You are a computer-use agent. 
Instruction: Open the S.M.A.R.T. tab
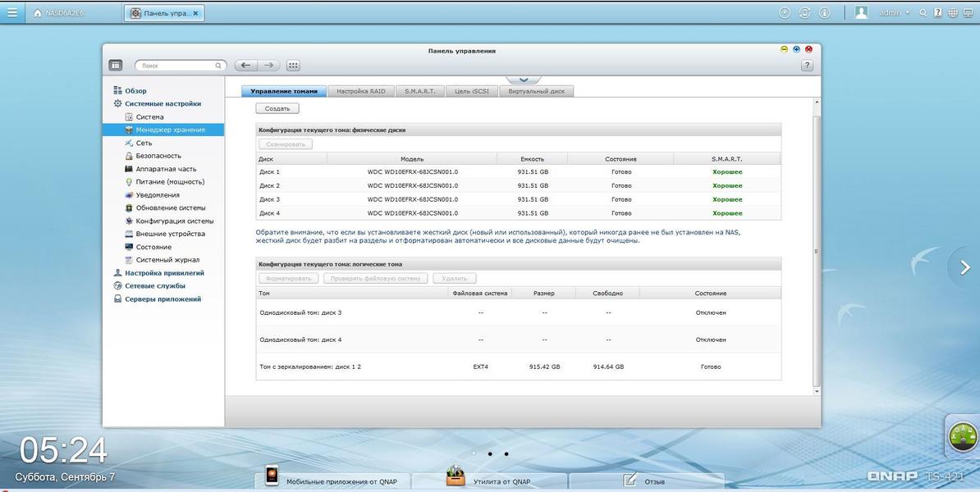pos(419,91)
